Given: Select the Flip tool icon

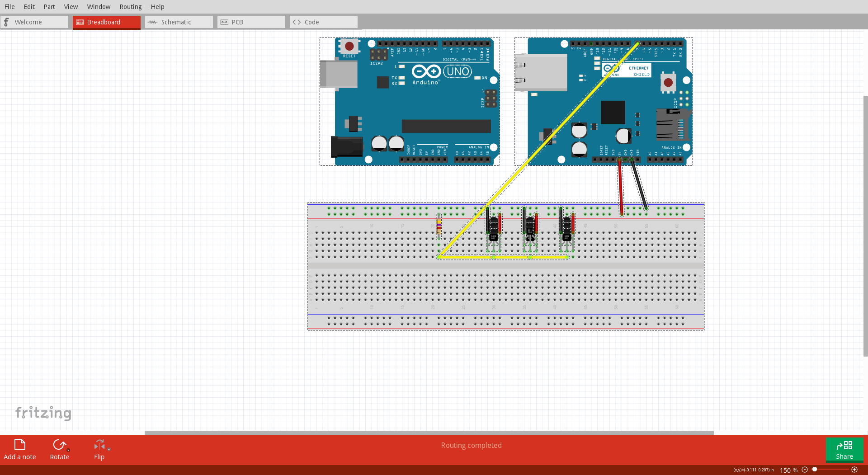Looking at the screenshot, I should pos(99,445).
